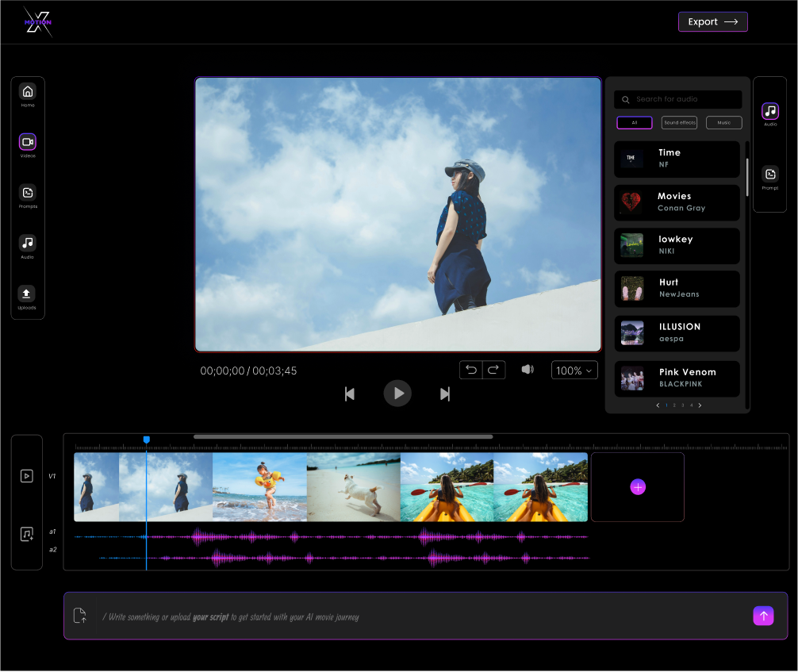Select the Prompt icon in right panel
The width and height of the screenshot is (798, 672).
769,175
